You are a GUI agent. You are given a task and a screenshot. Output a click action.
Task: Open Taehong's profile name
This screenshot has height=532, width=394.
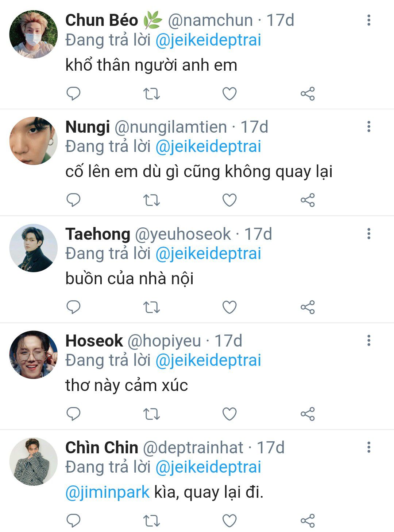[x=98, y=234]
